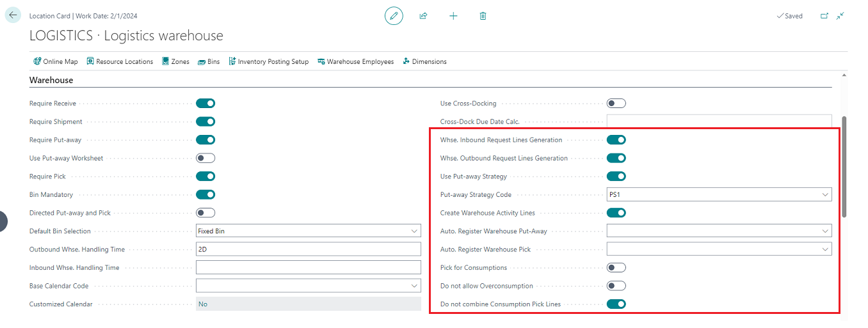Enable the Use Cross-Docking toggle
Viewport: 868px width, 328px height.
(x=616, y=104)
